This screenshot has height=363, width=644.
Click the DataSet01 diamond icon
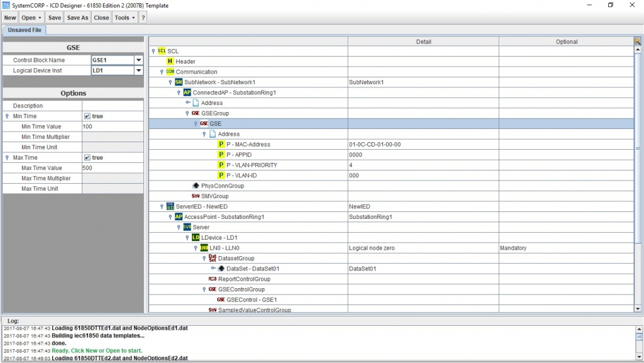pyautogui.click(x=221, y=268)
